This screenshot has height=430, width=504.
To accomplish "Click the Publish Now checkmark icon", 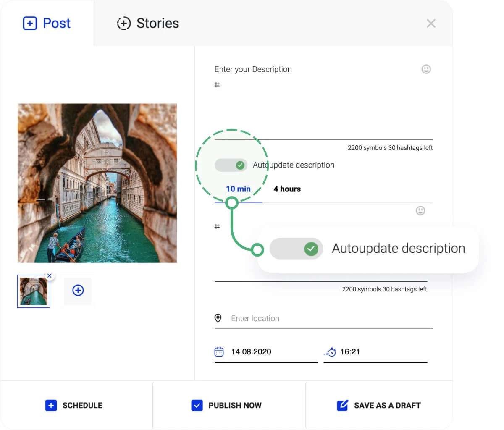I will pyautogui.click(x=197, y=405).
